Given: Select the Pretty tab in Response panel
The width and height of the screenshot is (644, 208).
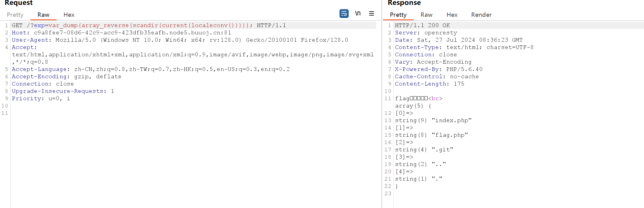Looking at the screenshot, I should [x=398, y=15].
